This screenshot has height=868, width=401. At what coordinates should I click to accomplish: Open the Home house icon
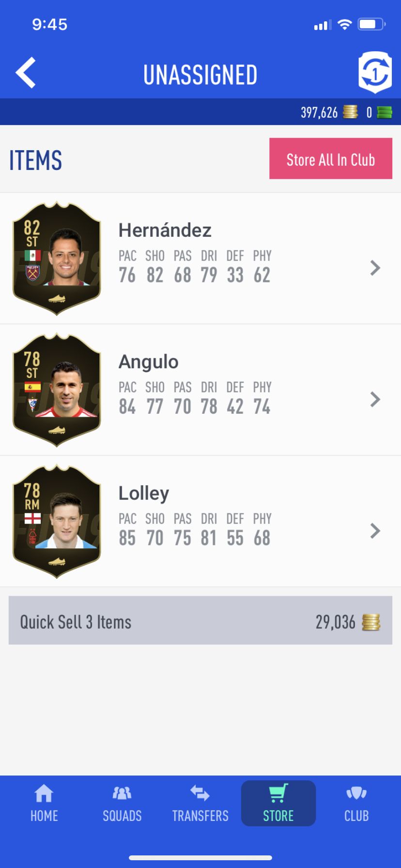click(x=44, y=793)
